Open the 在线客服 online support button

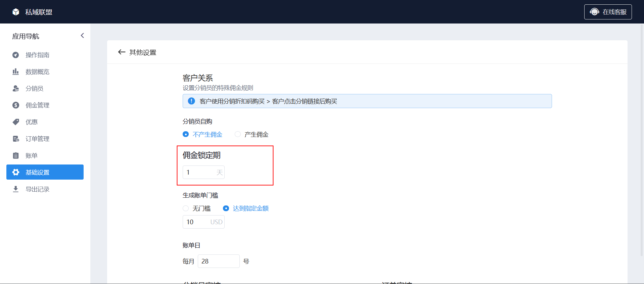pyautogui.click(x=608, y=12)
